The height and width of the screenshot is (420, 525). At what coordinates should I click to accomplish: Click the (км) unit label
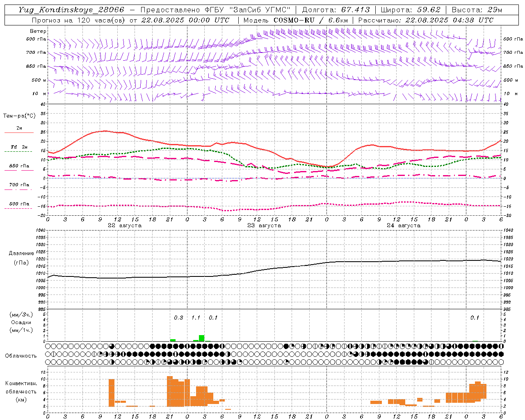click(x=21, y=399)
